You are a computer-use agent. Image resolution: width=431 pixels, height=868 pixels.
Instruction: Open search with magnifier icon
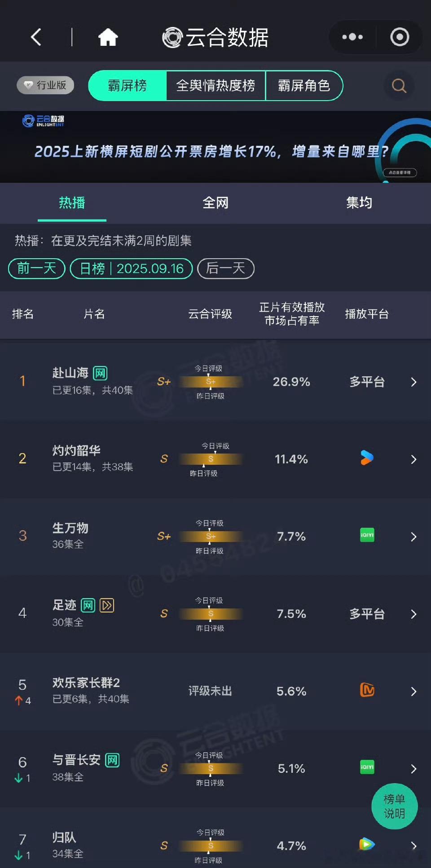399,85
